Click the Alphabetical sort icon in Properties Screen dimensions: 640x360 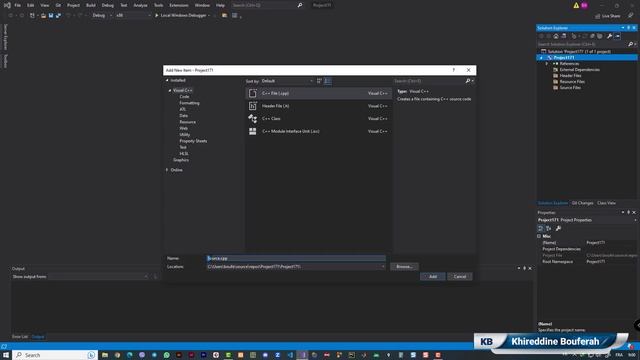[x=549, y=229]
